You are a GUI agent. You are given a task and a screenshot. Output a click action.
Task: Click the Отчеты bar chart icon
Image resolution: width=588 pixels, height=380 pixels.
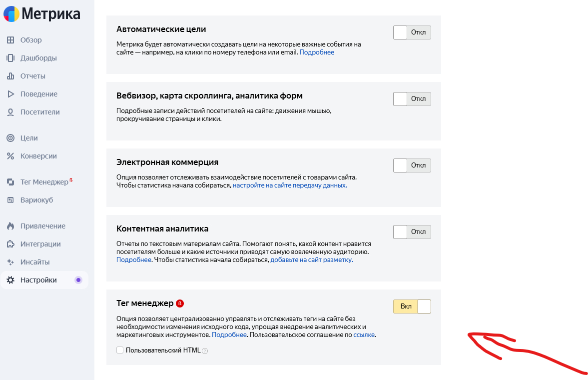pos(10,76)
